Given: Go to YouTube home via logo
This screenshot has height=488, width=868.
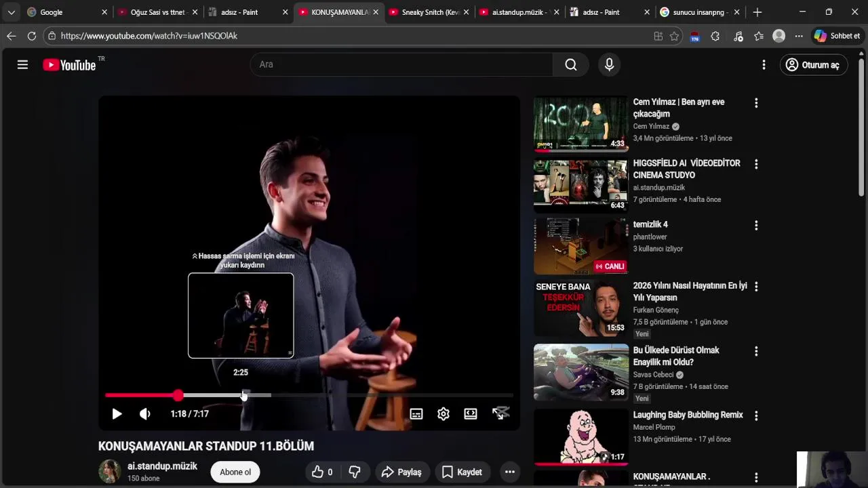Looking at the screenshot, I should click(x=69, y=65).
